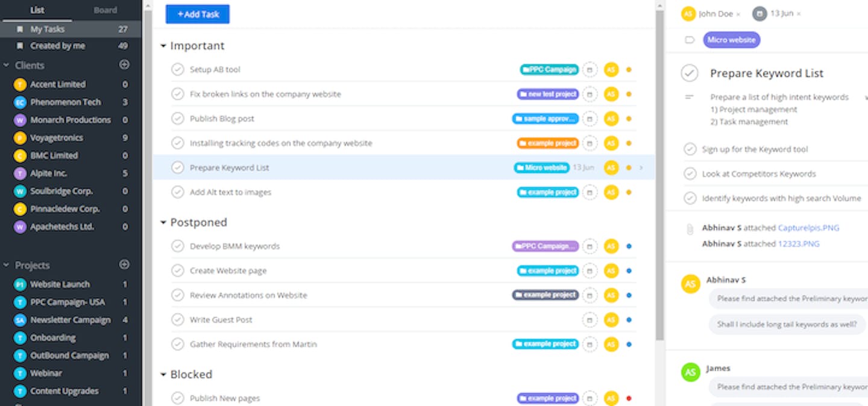Click the red status dot on Publish New pages

coord(629,398)
